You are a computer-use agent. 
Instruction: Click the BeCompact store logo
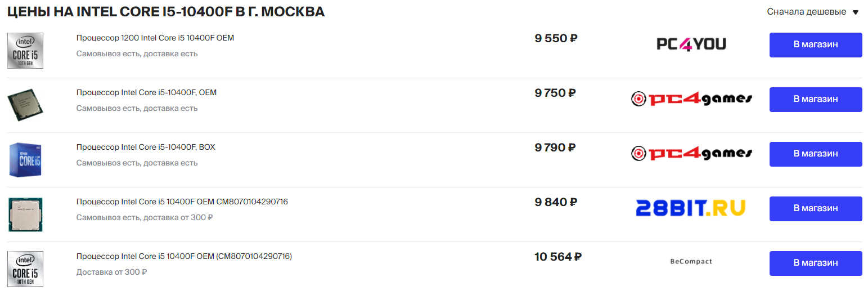pos(691,262)
